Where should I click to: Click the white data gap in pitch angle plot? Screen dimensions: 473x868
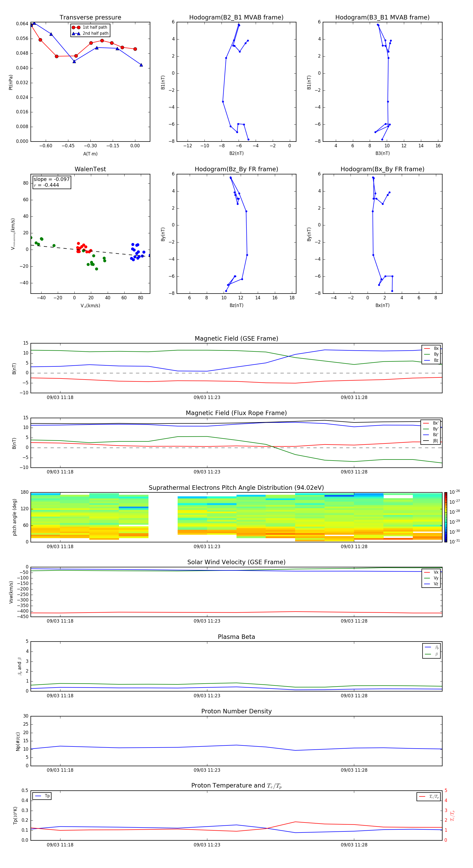(x=163, y=517)
